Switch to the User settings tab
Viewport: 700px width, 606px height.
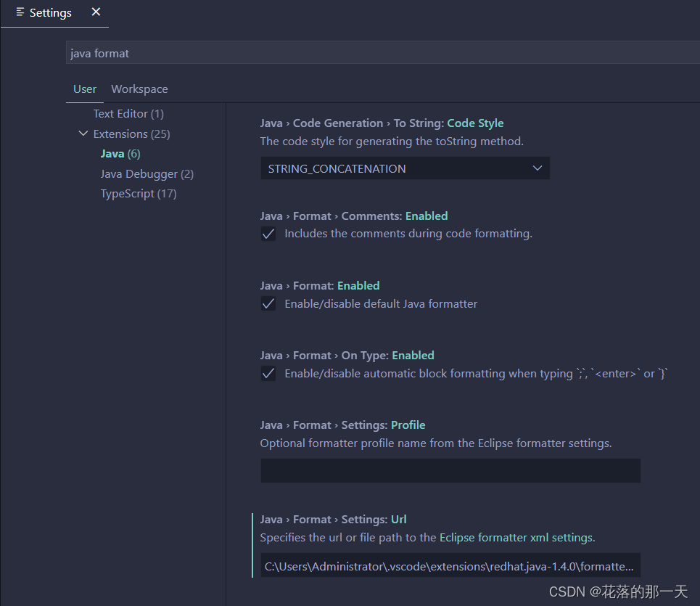coord(85,89)
